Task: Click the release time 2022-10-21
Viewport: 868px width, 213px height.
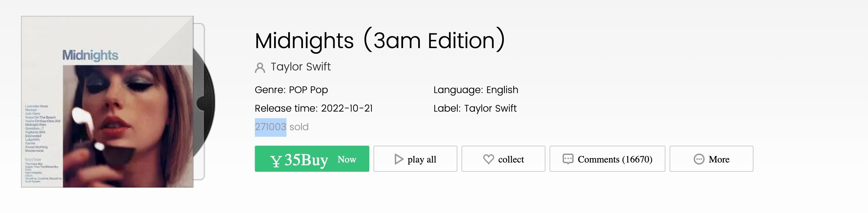Action: (x=347, y=109)
